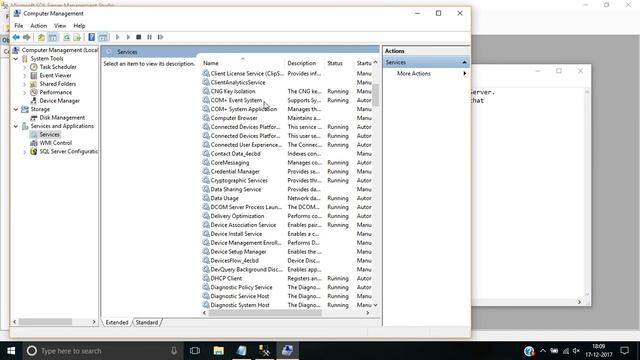
Task: Toggle Show/Hide Console Tree toolbar icon
Action: click(x=53, y=37)
